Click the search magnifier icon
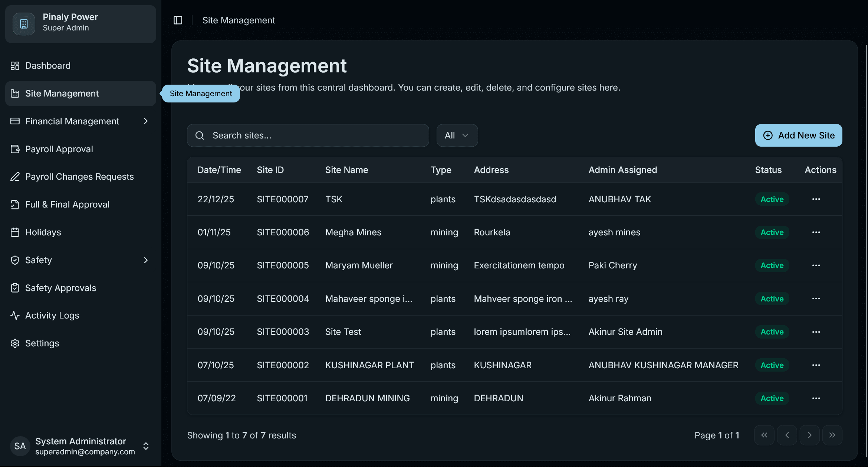Screen dimensions: 868x467 [200, 135]
